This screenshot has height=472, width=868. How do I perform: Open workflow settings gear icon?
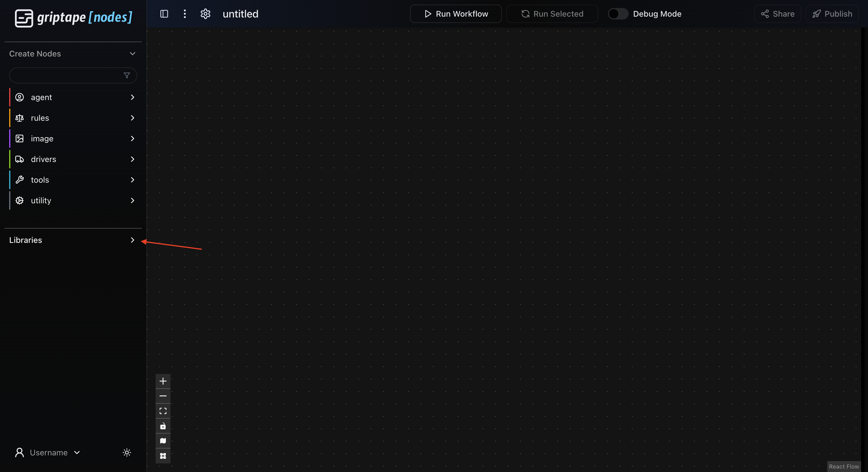pos(205,14)
